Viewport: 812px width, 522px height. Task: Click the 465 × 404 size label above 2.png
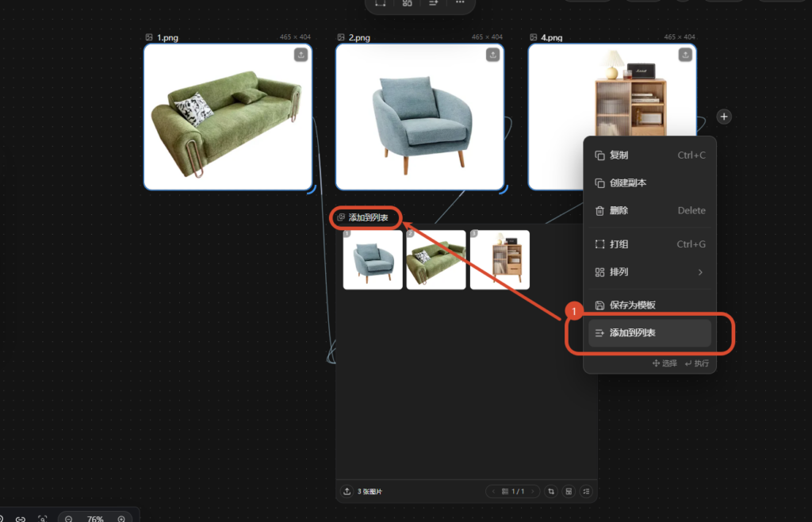coord(487,37)
